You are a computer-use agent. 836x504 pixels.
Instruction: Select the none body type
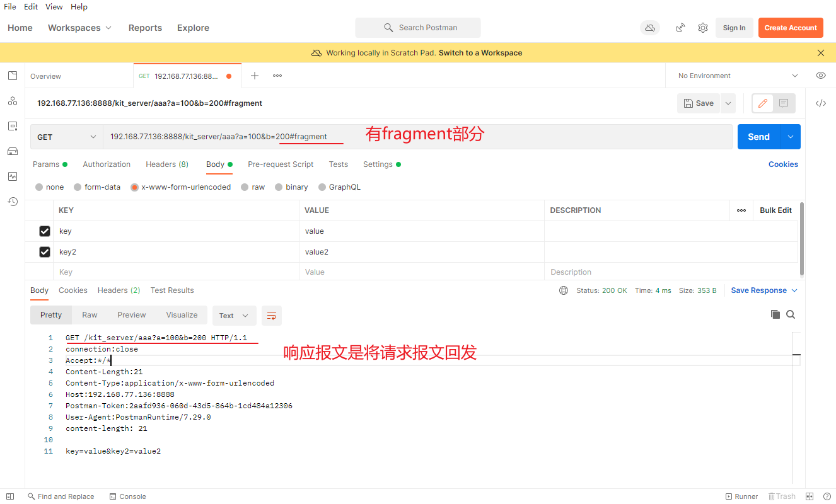coord(40,187)
